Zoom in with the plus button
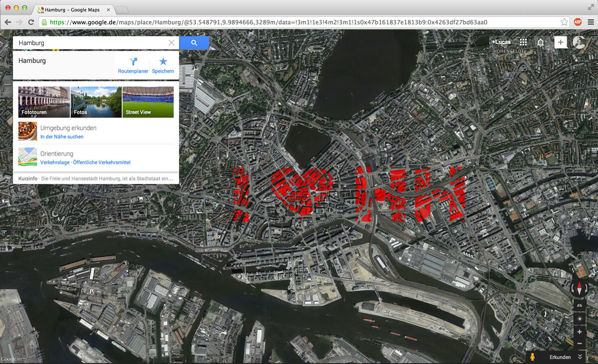This screenshot has width=598, height=364. click(579, 332)
